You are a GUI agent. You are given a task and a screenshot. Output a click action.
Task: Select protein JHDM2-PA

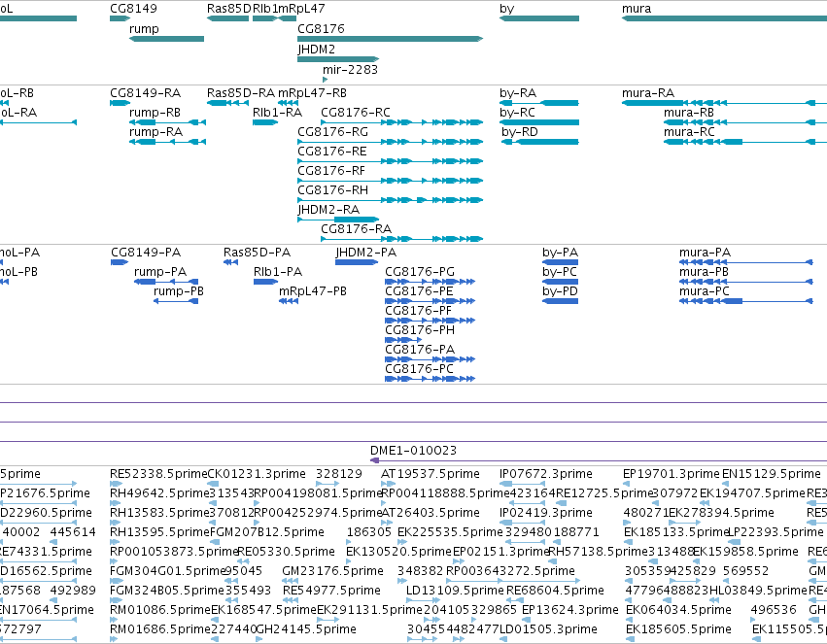pyautogui.click(x=366, y=253)
